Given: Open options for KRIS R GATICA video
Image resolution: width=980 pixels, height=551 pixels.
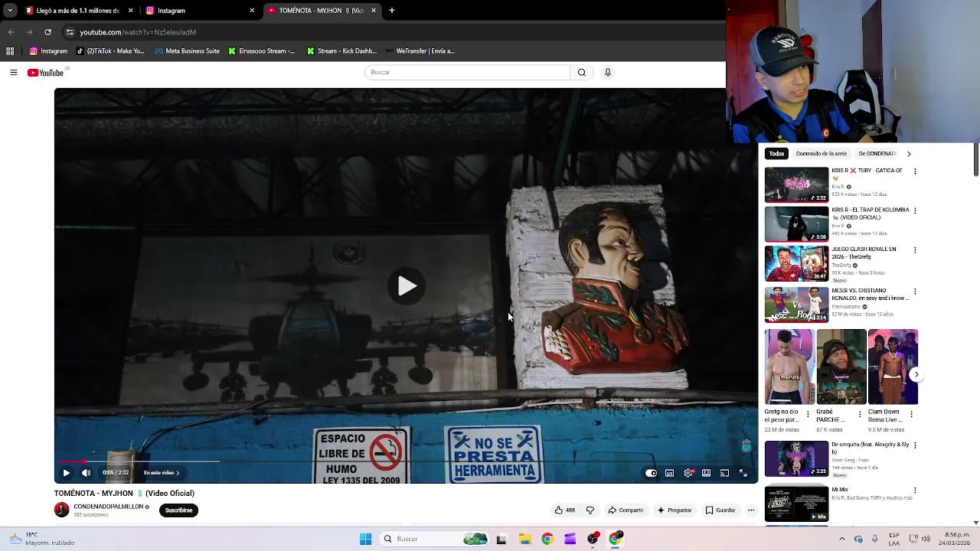Looking at the screenshot, I should point(915,171).
